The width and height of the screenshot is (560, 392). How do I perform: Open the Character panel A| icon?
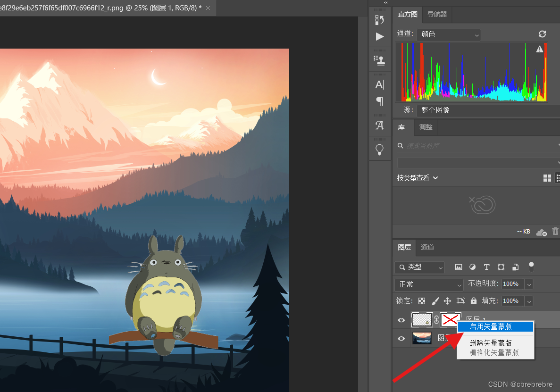pos(379,84)
